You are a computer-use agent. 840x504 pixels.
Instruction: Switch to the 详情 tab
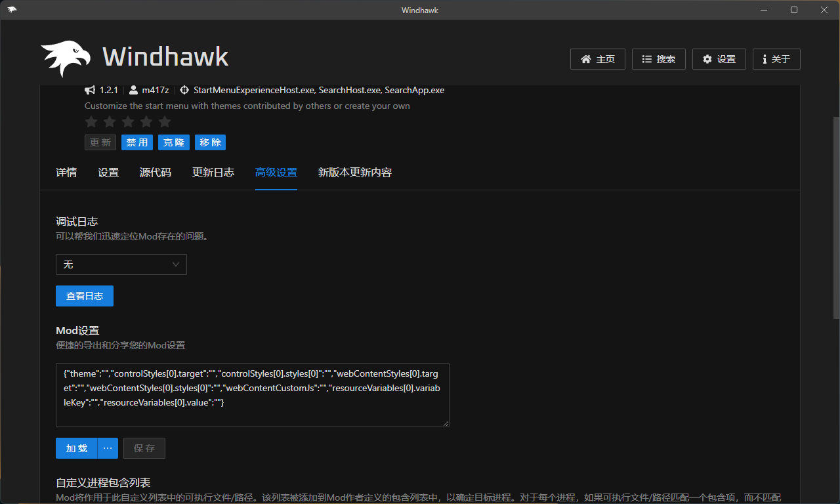click(66, 173)
